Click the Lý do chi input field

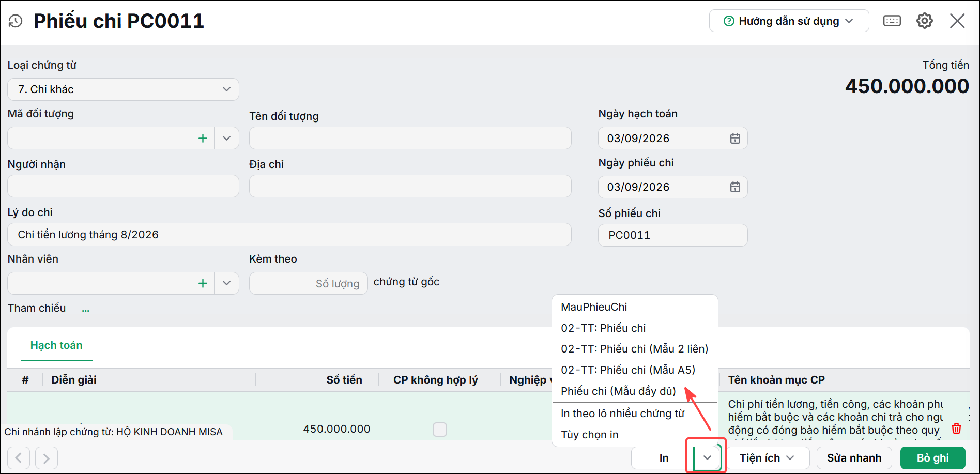pyautogui.click(x=289, y=235)
